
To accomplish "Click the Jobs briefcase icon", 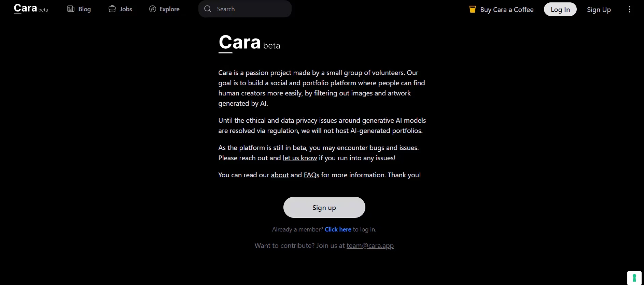I will (x=112, y=9).
